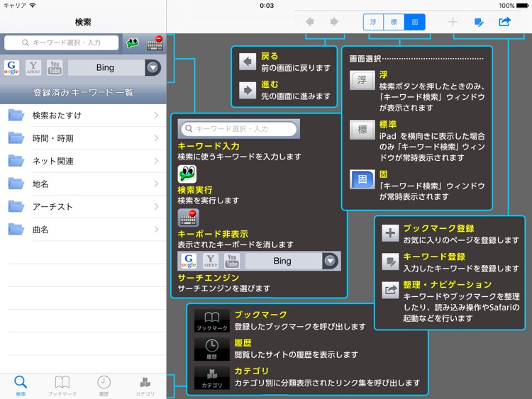Go forward with the toolbar right arrow
Screen dimensions: 532x399
[334, 22]
